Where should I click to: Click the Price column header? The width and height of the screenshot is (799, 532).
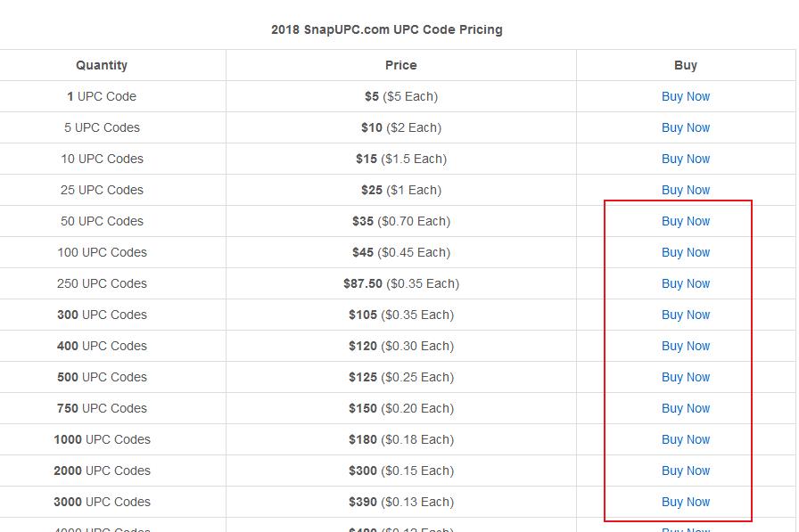(400, 65)
